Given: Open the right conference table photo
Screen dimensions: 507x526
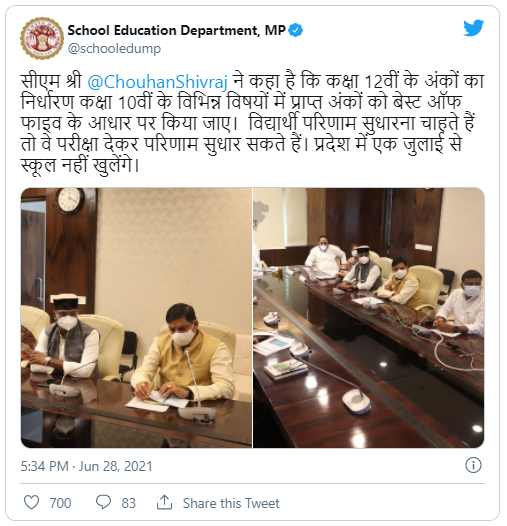Looking at the screenshot, I should click(369, 318).
